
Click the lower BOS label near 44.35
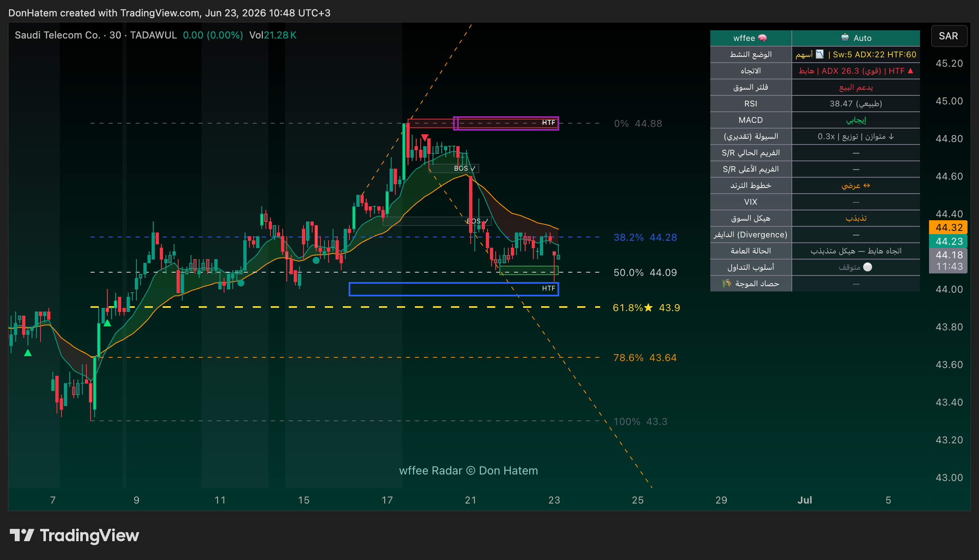477,221
